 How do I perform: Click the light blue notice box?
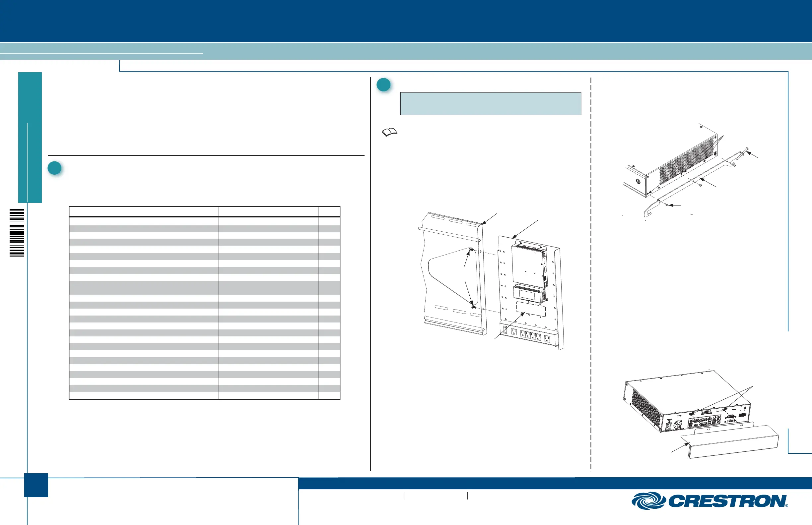(490, 103)
